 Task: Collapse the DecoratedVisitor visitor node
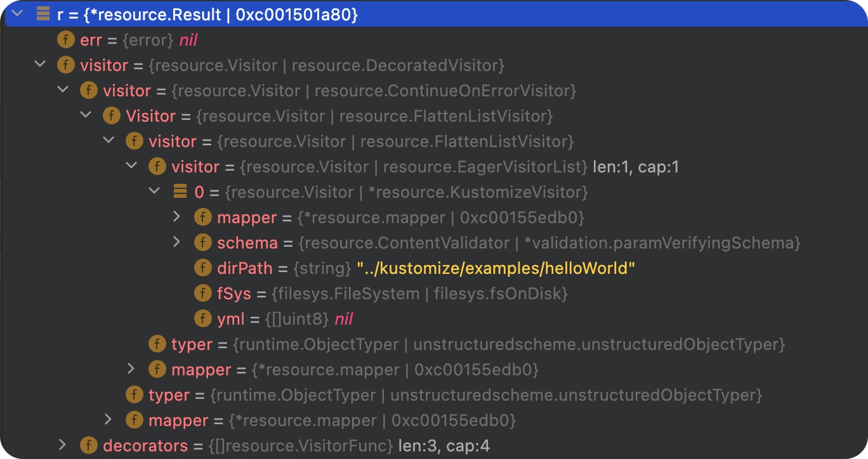(x=40, y=65)
